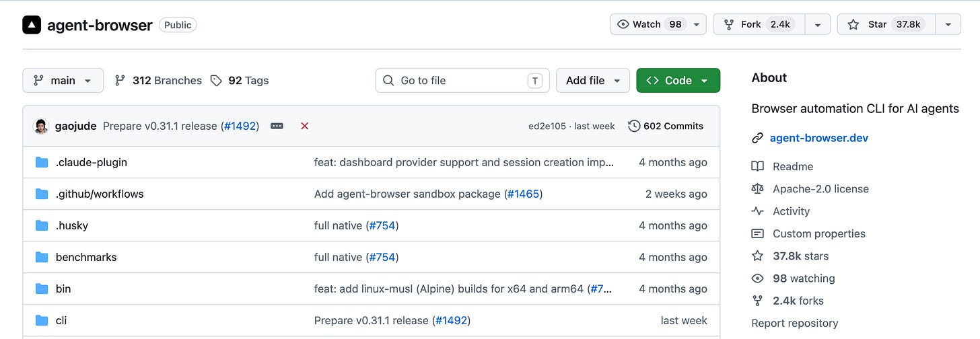Open the Fork options dropdown arrow

pos(818,24)
